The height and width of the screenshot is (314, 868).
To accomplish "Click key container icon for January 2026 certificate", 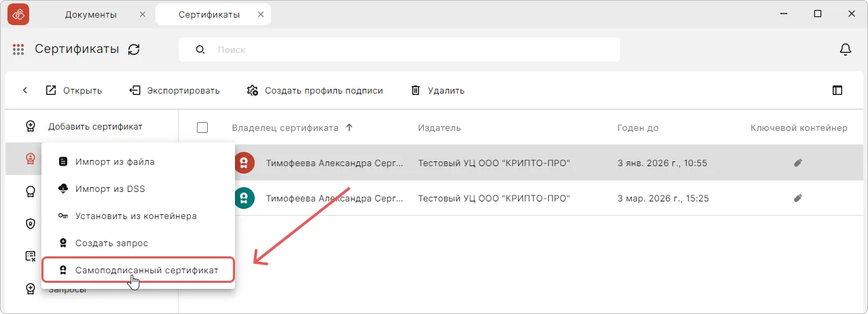I will pyautogui.click(x=798, y=163).
